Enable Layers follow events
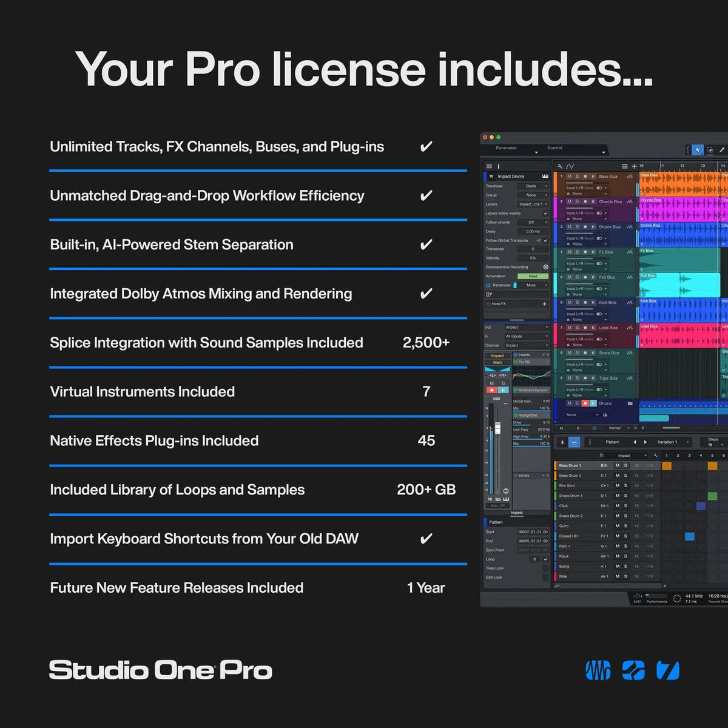The image size is (728, 728). coord(546,214)
